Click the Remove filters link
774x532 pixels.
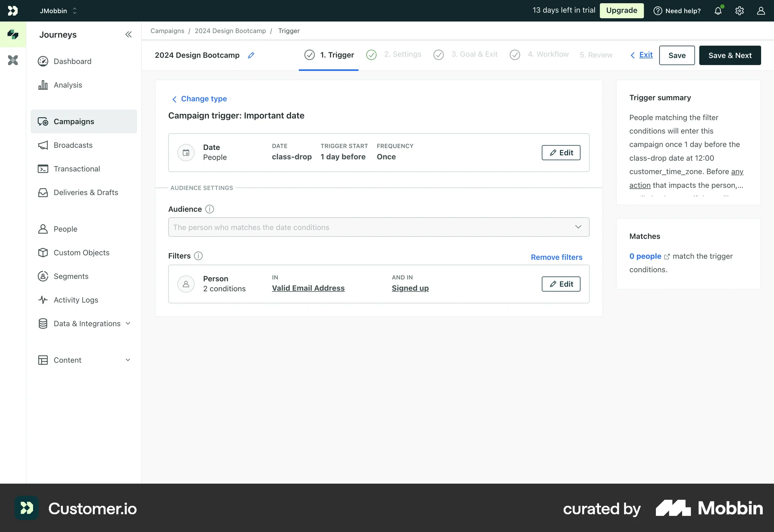click(556, 257)
